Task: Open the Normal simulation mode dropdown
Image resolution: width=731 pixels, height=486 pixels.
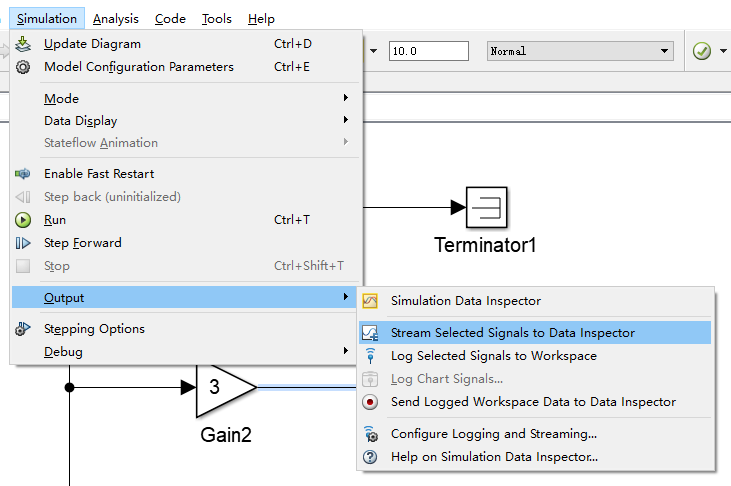Action: [579, 51]
